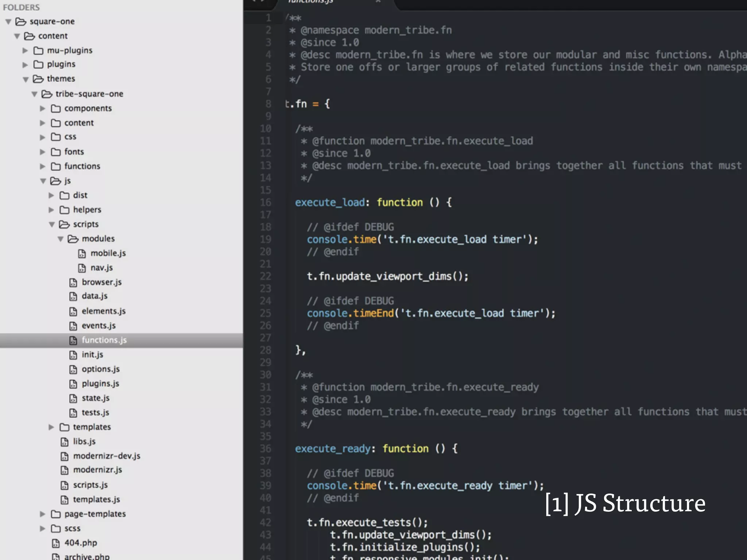Click the mobile.js file icon
747x560 pixels.
82,253
